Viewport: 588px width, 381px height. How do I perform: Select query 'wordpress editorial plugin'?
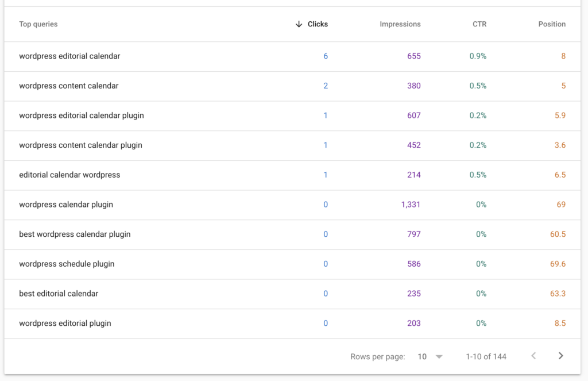pos(65,323)
